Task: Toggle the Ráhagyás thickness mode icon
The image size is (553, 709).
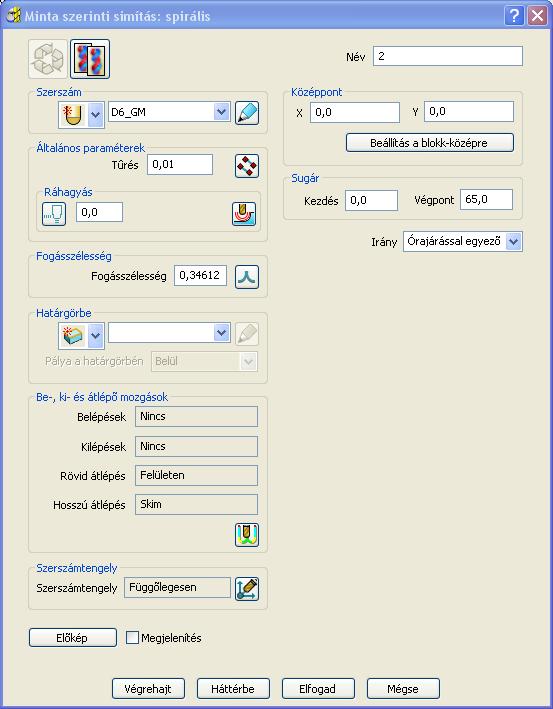Action: tap(54, 213)
